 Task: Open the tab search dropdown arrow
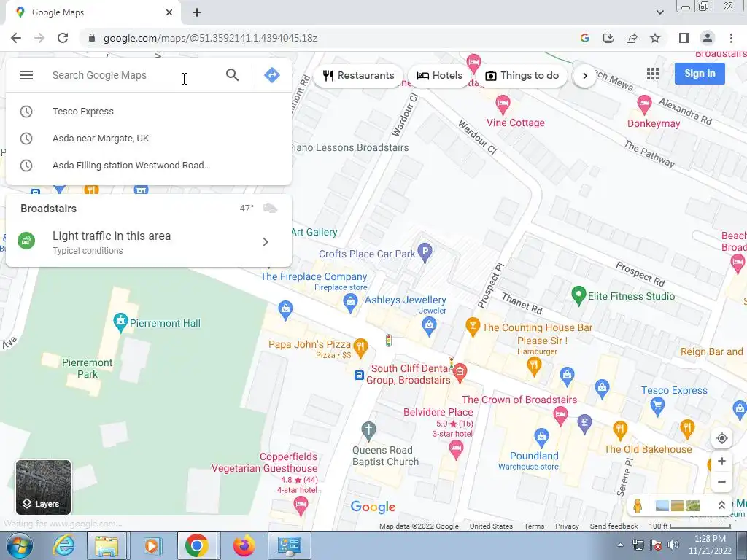[x=659, y=12]
